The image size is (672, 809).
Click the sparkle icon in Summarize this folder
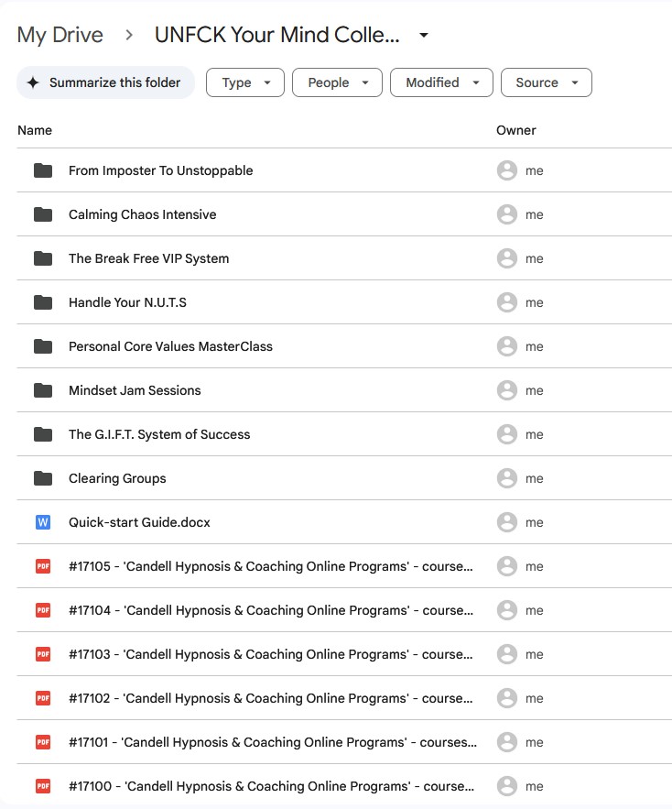(33, 82)
